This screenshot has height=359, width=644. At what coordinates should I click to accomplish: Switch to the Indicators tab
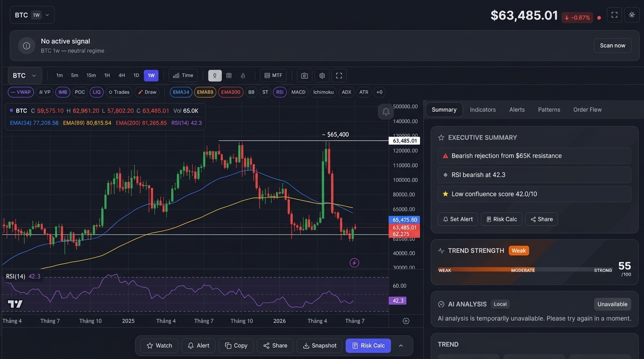tap(483, 110)
